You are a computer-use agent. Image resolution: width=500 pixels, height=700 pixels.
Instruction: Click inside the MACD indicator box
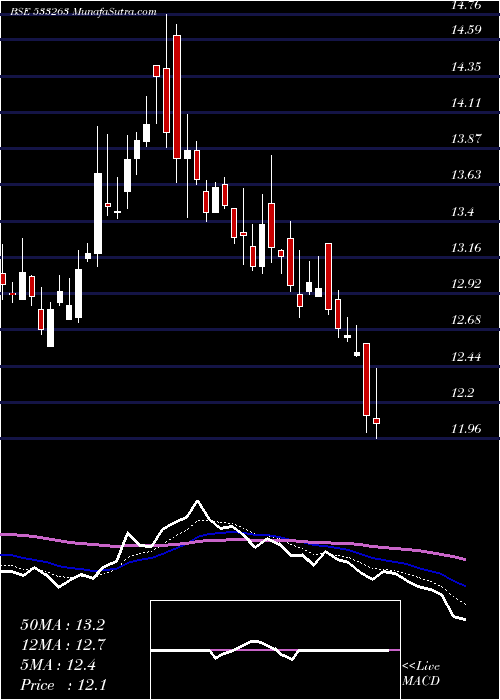point(275,650)
